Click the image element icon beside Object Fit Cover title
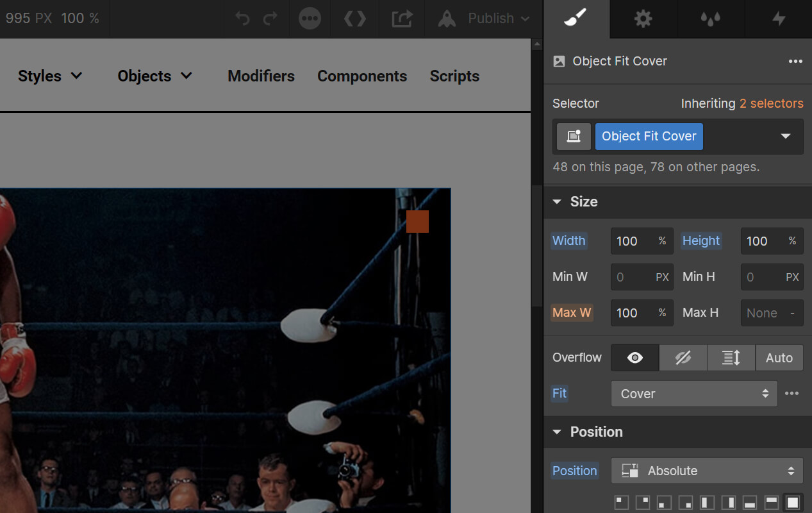Screen dimensions: 812x513 559,62
